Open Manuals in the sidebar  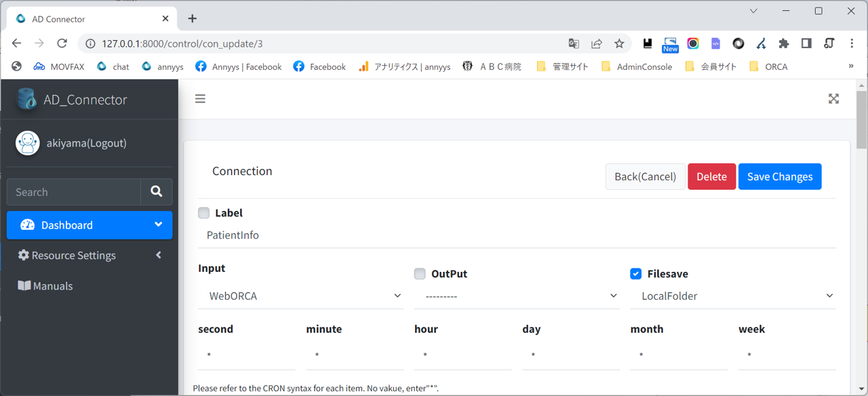coord(53,286)
